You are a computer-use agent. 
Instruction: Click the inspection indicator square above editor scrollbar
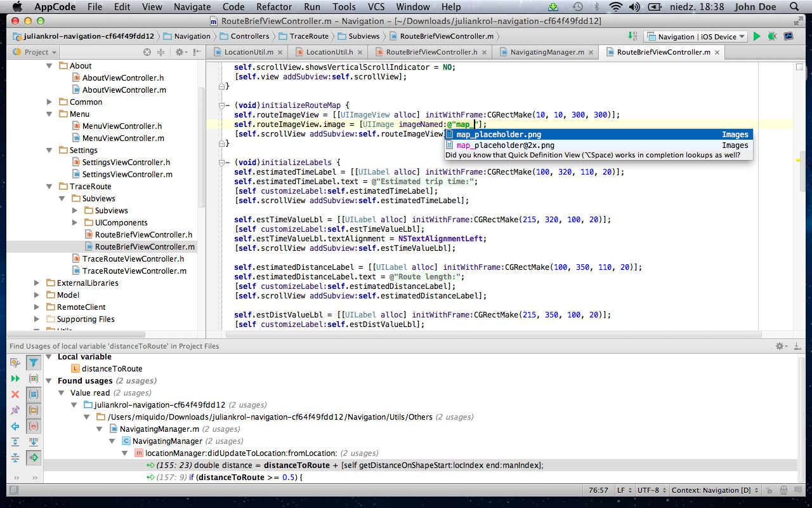[x=800, y=66]
